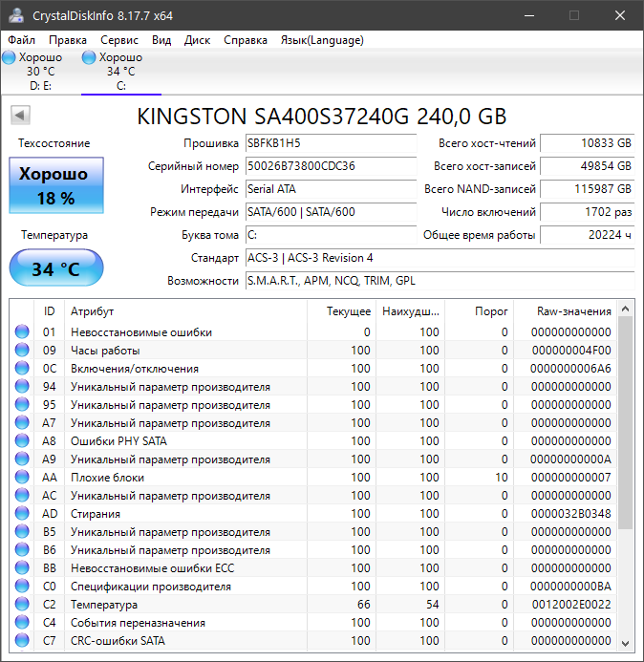The width and height of the screenshot is (644, 662).
Task: Click scrollbar down arrow in attribute list
Action: coord(626,642)
